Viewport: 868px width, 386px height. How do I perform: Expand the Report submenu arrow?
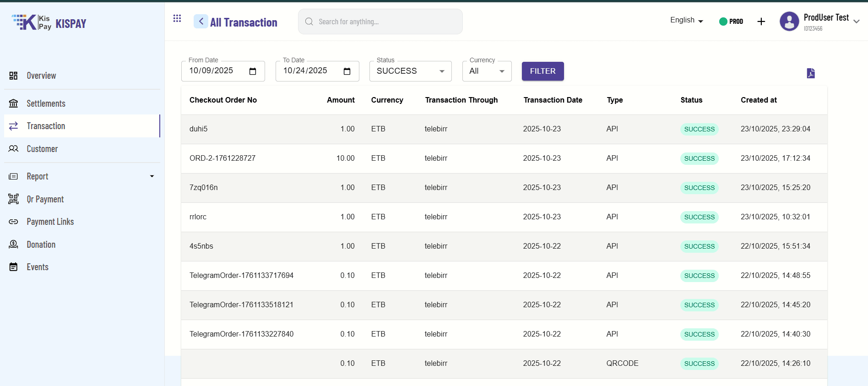(x=152, y=176)
